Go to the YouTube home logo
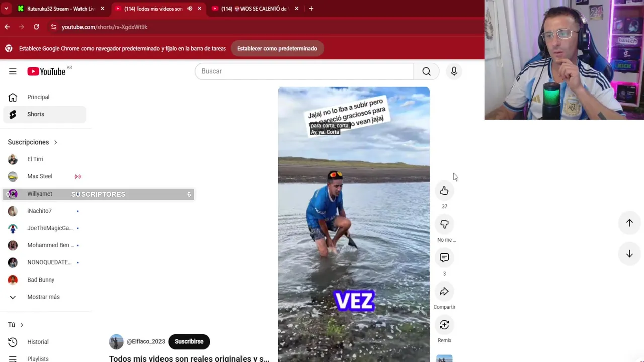Image resolution: width=644 pixels, height=362 pixels. (x=46, y=71)
